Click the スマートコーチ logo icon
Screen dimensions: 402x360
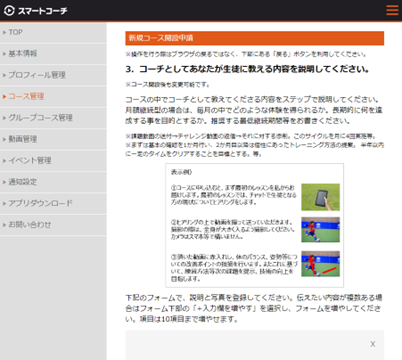(9, 11)
